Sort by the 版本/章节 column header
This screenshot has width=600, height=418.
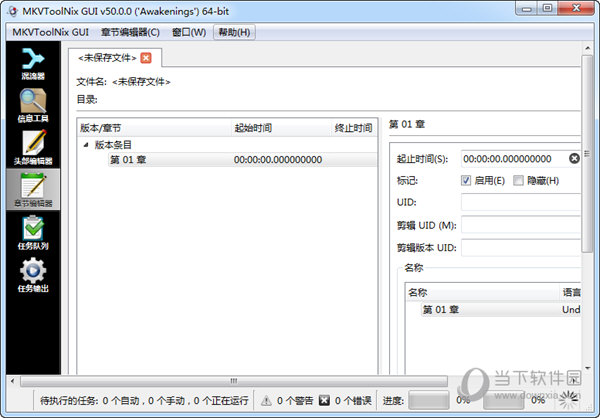pyautogui.click(x=155, y=128)
